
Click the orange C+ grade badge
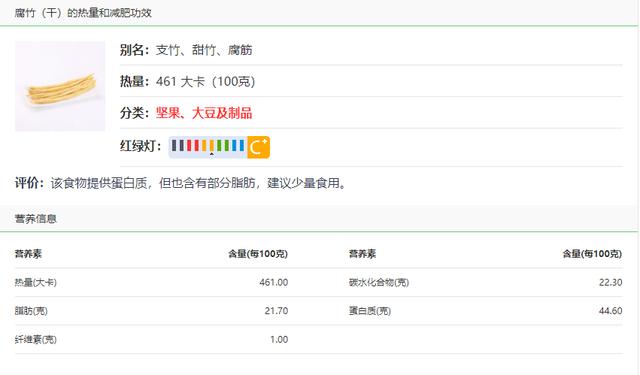click(258, 147)
